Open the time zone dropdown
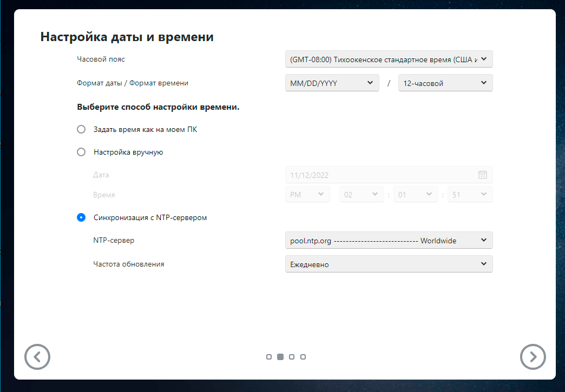The height and width of the screenshot is (392, 565). pos(389,59)
